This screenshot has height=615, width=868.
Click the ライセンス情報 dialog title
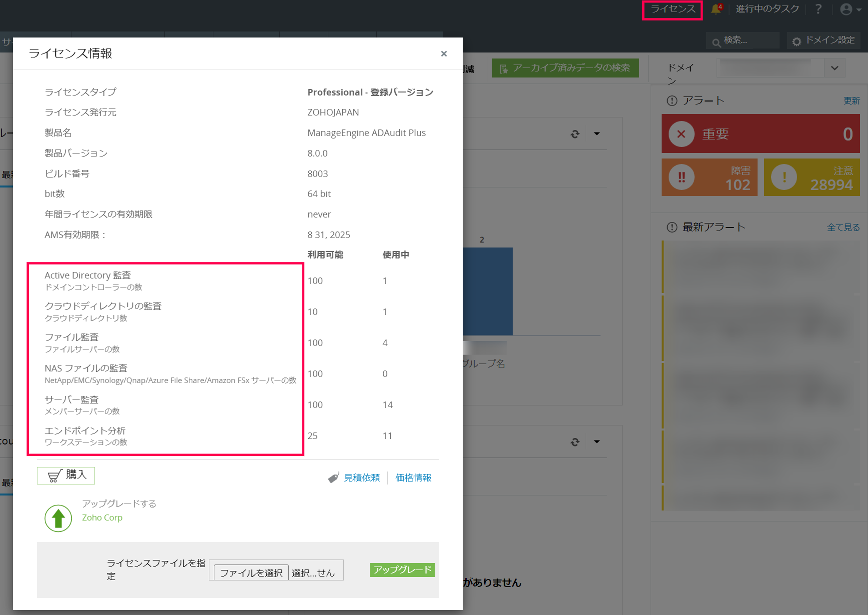pos(70,53)
